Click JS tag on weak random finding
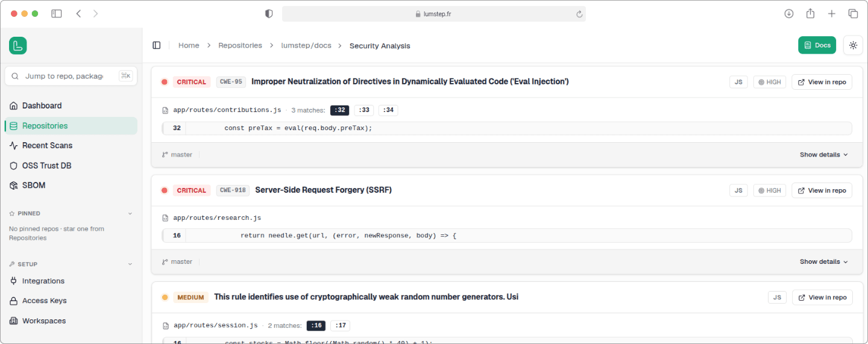Viewport: 868px width, 344px height. [777, 297]
